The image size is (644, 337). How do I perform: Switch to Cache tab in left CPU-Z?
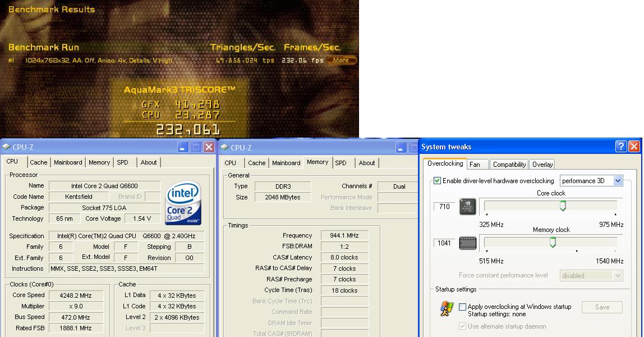39,162
